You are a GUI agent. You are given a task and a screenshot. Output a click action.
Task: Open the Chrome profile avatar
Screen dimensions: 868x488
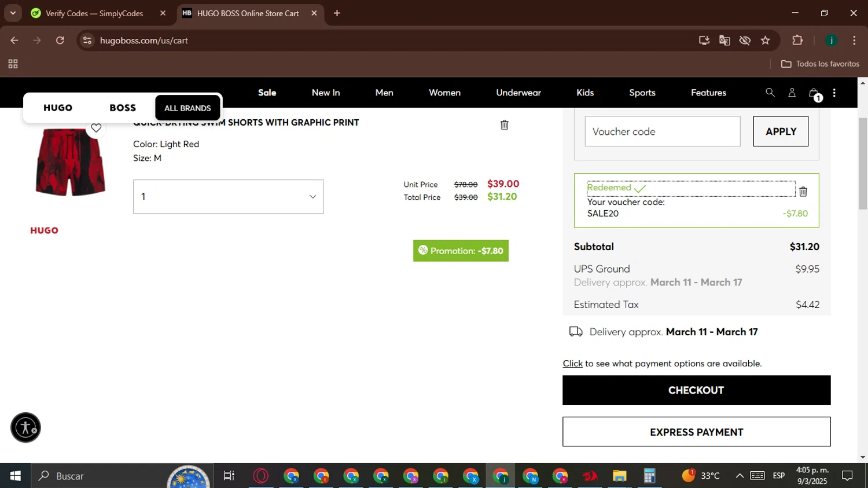tap(832, 41)
